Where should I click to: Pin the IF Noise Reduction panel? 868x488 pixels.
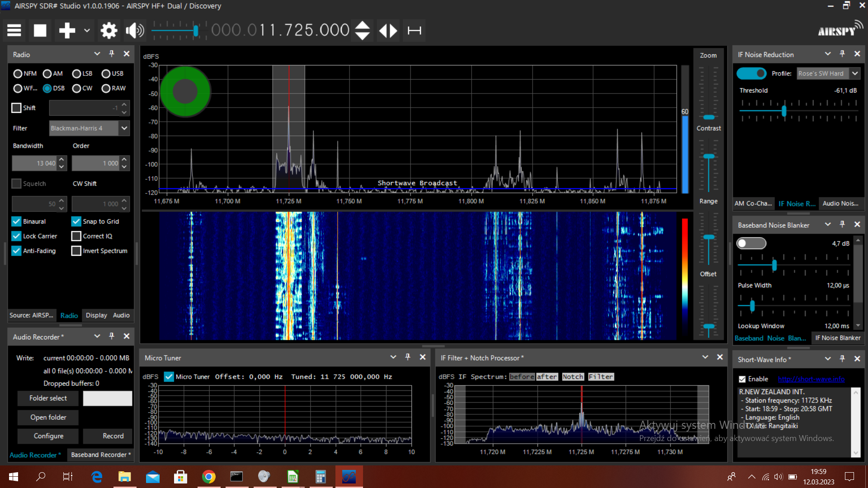pyautogui.click(x=842, y=54)
